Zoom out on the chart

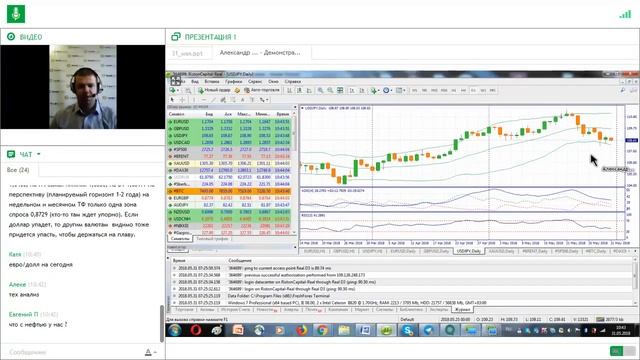[330, 90]
